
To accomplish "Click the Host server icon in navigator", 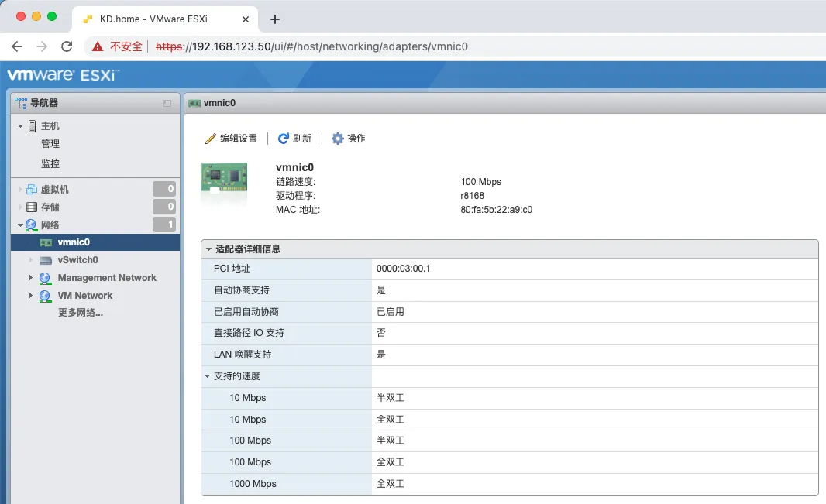I will point(32,126).
